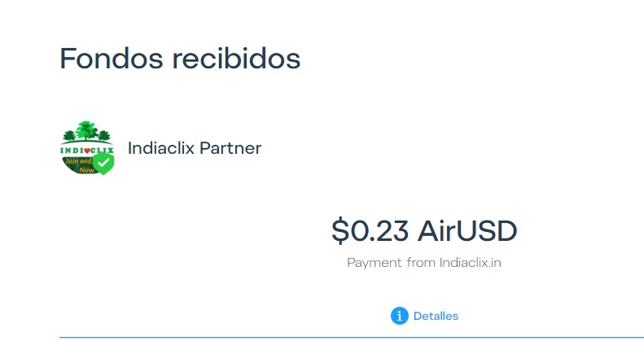Click the AirUSD currency label
Image resolution: width=644 pixels, height=341 pixels.
467,231
